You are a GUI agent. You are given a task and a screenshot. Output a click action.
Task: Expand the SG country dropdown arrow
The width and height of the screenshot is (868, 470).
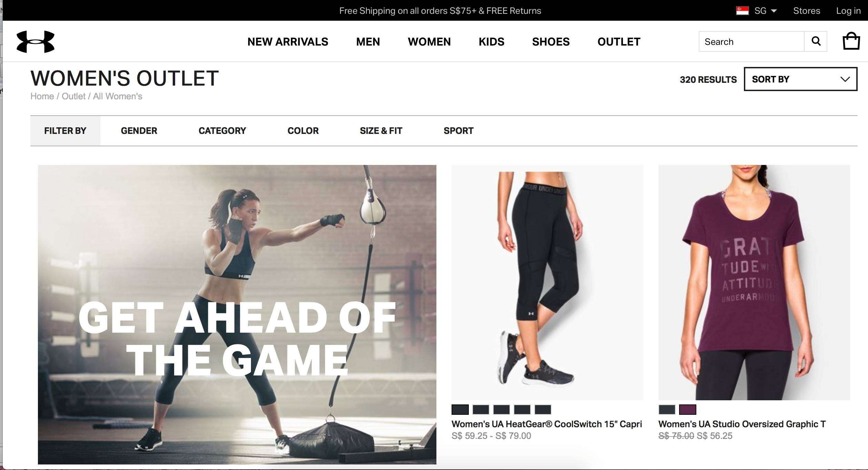coord(774,11)
